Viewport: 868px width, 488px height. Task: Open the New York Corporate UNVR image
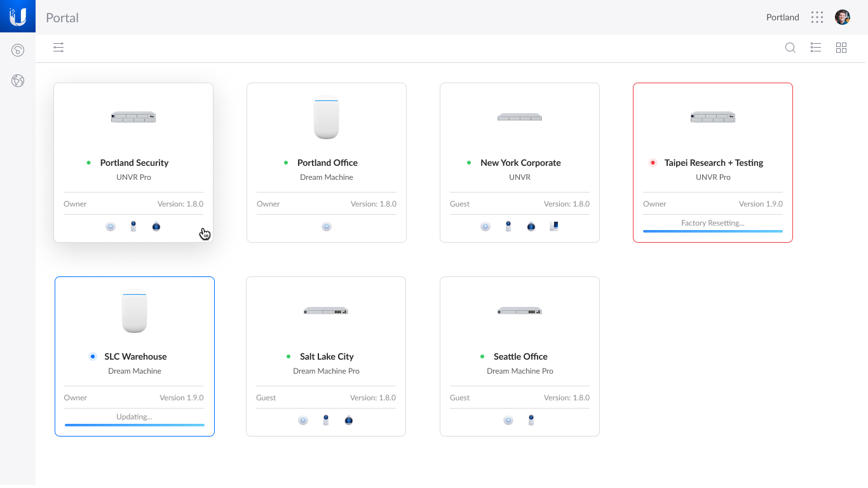(x=520, y=117)
